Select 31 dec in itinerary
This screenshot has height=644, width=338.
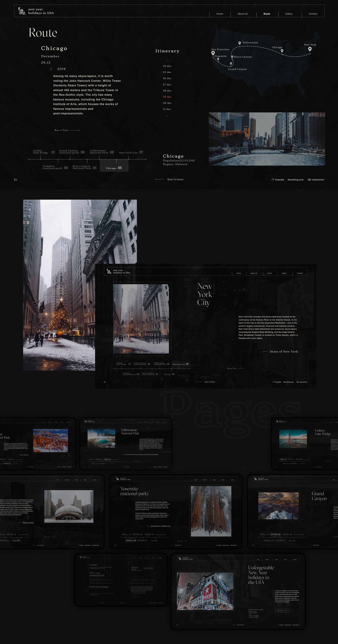[x=167, y=109]
